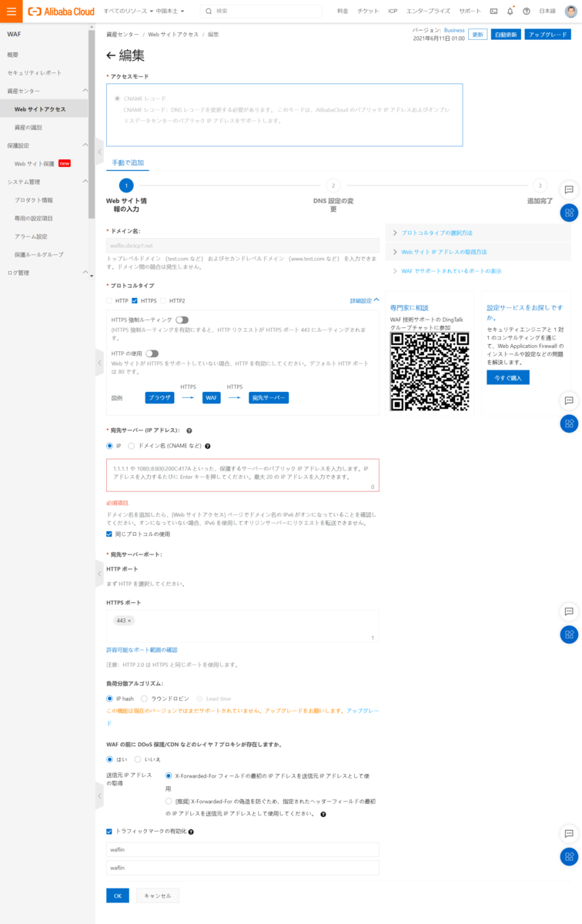Open 料金 in the top menu
Screen dimensions: 582x924
pos(343,12)
